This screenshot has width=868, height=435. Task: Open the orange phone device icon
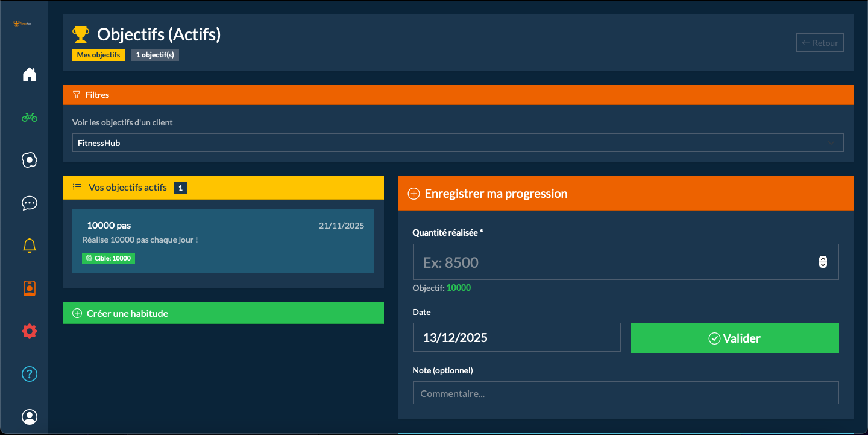29,288
